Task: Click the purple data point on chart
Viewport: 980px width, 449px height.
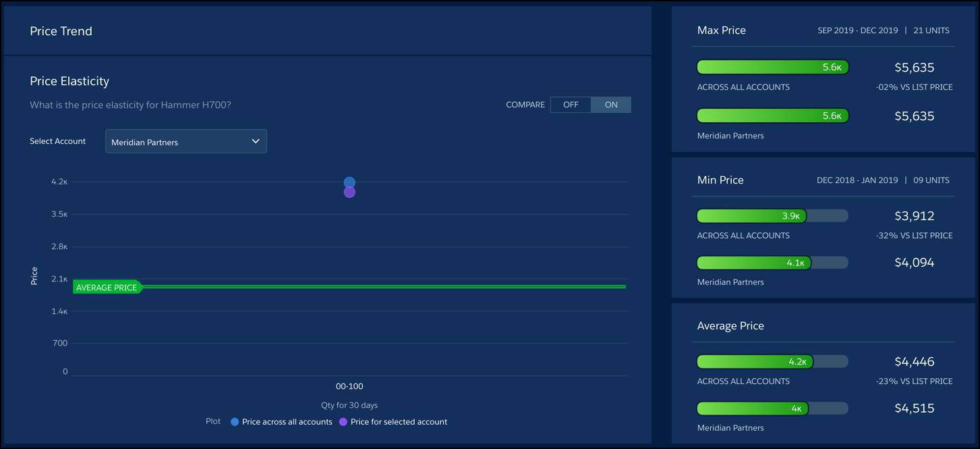Action: pos(349,192)
